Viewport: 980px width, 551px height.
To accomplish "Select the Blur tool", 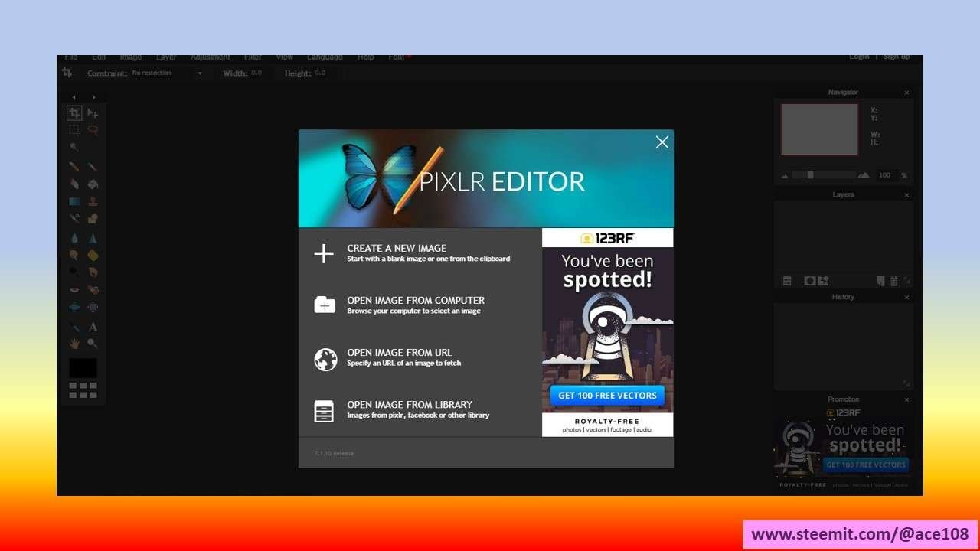I will click(74, 238).
